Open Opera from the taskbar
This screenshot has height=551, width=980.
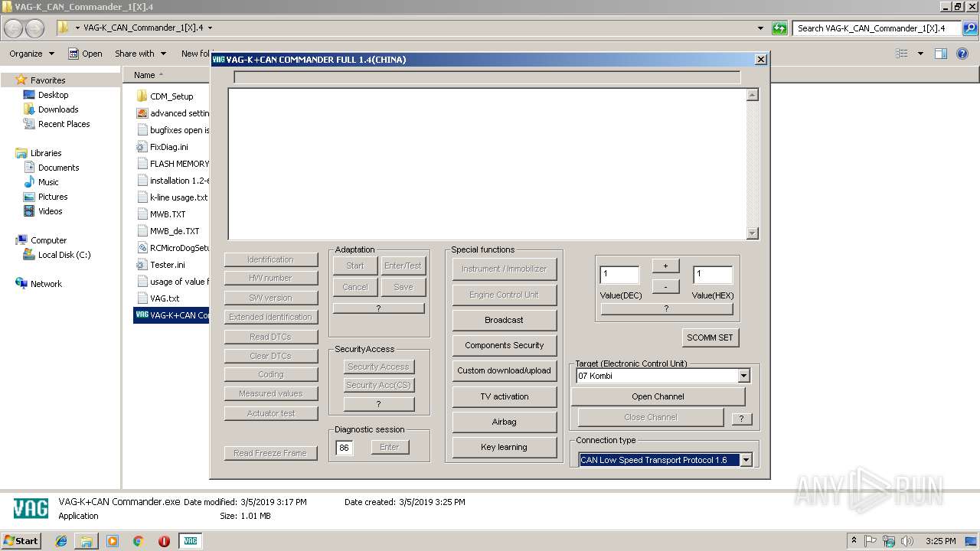(x=164, y=541)
